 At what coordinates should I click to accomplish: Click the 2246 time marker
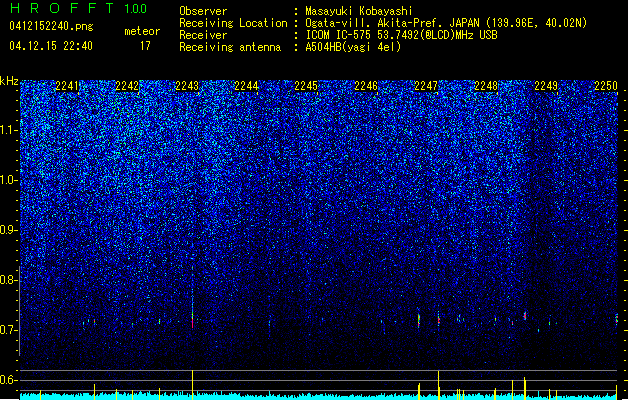point(366,86)
